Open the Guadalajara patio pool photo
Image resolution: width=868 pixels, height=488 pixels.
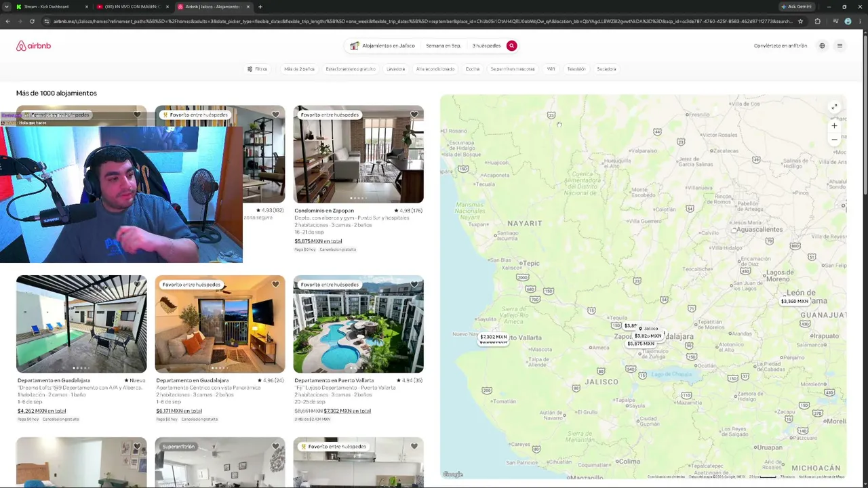pos(81,323)
